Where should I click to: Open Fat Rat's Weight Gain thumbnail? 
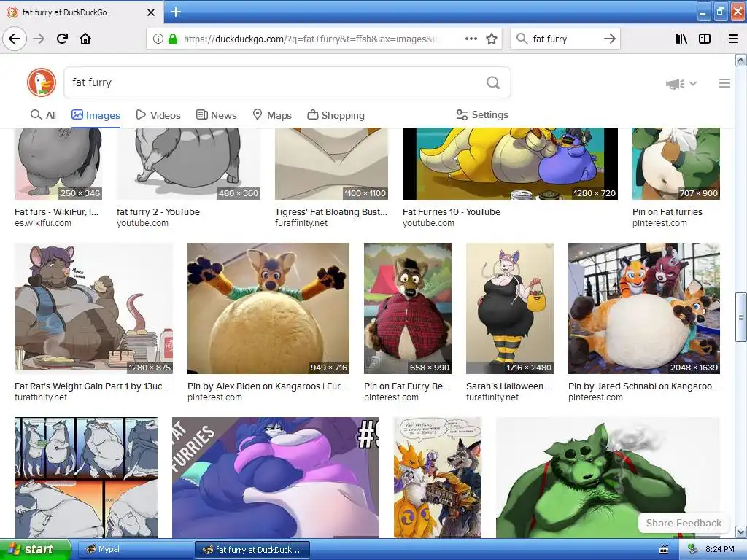coord(93,308)
